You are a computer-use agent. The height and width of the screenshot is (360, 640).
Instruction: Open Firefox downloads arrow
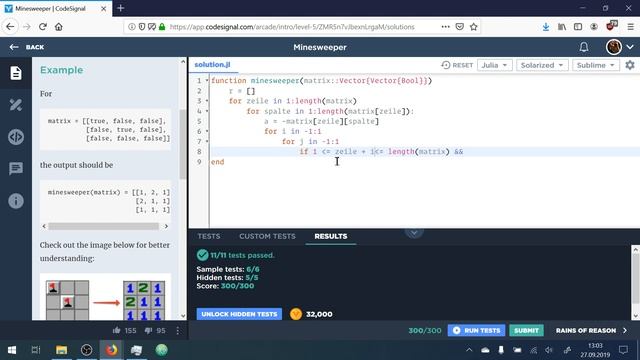[x=546, y=27]
